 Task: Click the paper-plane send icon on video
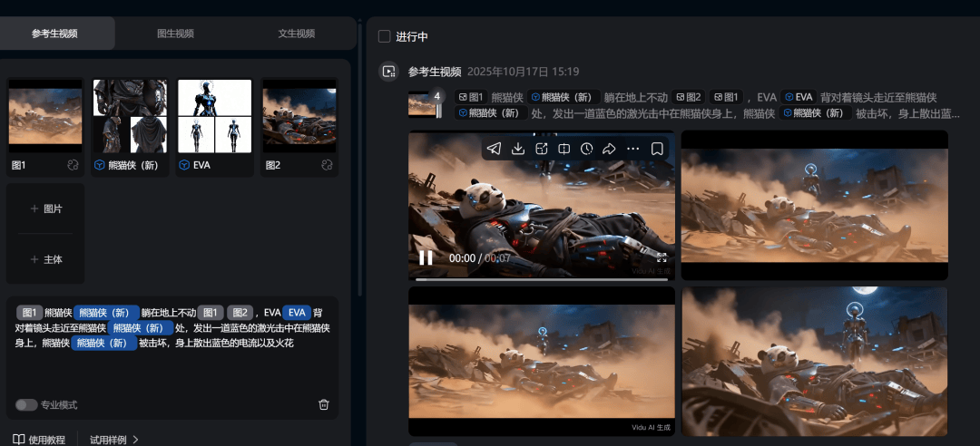(x=494, y=149)
